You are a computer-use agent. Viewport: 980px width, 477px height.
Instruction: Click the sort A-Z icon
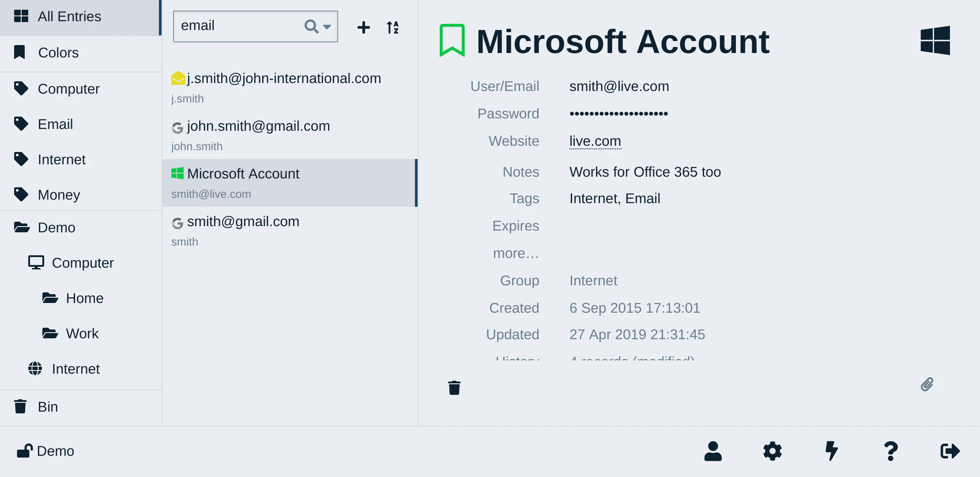coord(392,27)
